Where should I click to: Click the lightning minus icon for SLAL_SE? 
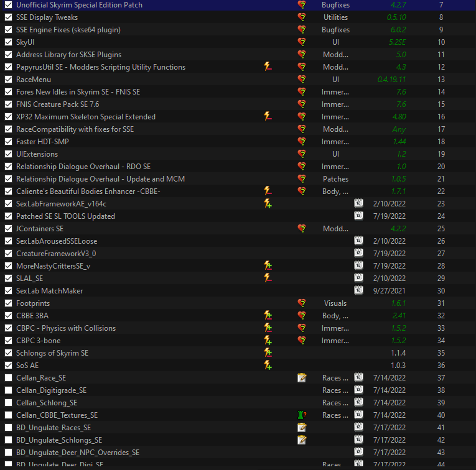click(x=268, y=278)
